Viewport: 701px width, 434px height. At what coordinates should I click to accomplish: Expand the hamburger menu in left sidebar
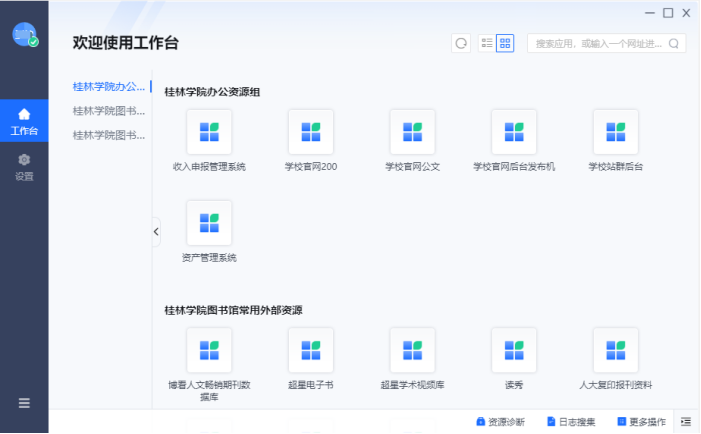tap(24, 403)
